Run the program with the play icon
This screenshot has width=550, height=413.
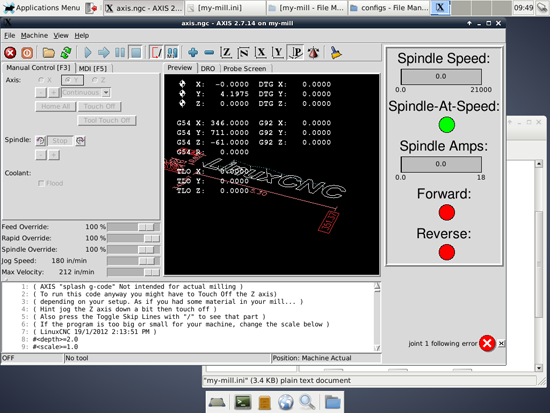click(88, 53)
